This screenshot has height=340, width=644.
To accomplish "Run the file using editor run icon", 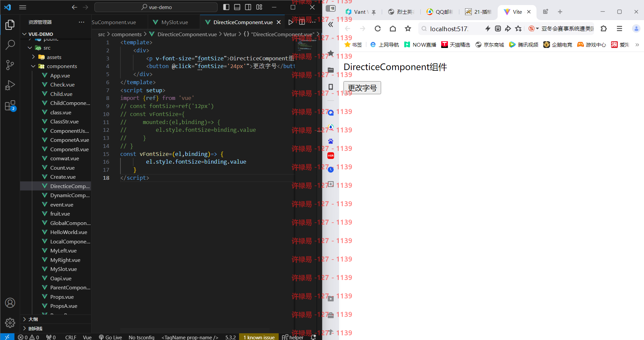I will tap(290, 22).
